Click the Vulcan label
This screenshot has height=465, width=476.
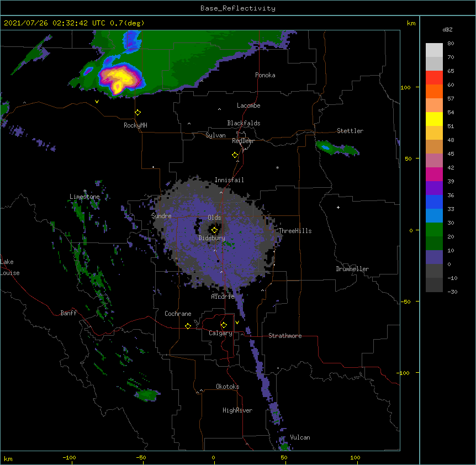pos(300,437)
